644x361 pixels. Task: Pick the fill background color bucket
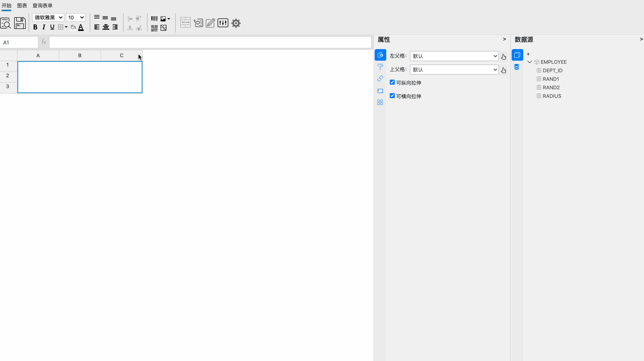tap(73, 27)
